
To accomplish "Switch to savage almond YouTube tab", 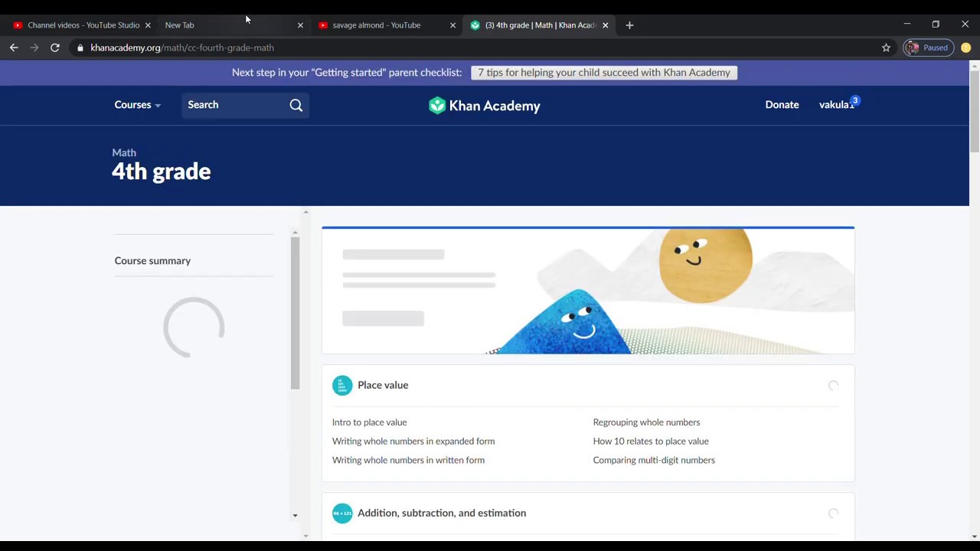I will tap(377, 25).
